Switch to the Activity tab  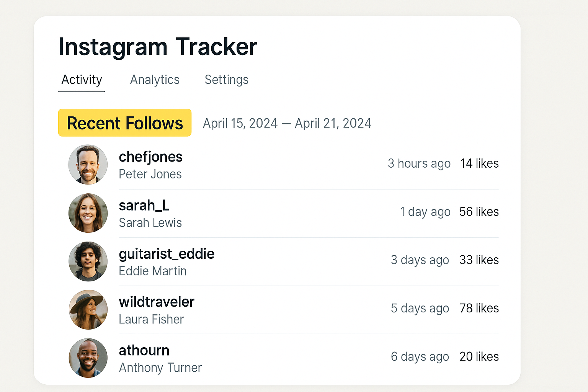82,80
